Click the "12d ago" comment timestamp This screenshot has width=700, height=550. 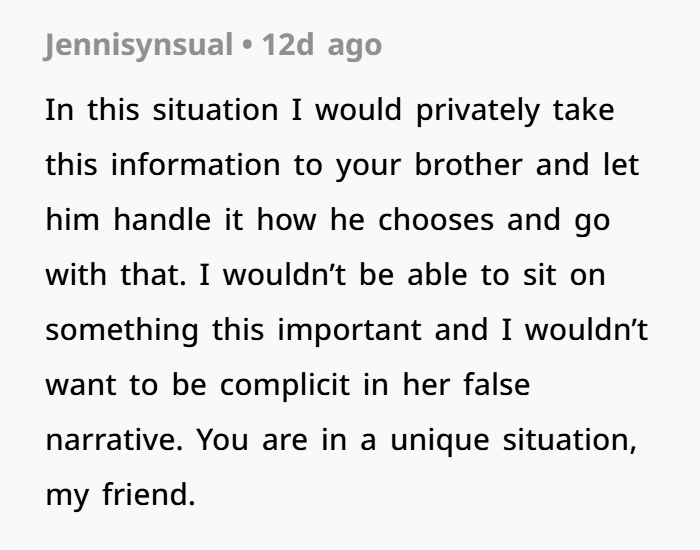point(321,46)
